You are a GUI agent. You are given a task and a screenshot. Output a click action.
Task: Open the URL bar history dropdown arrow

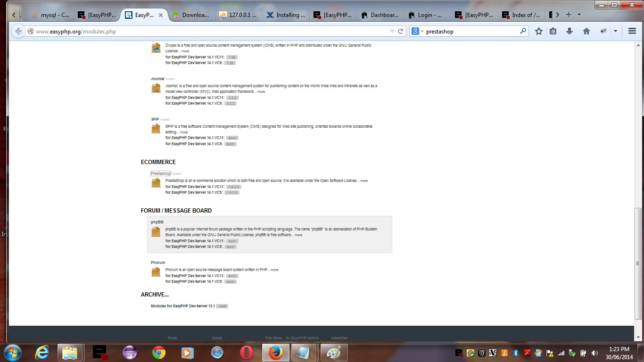pos(392,32)
